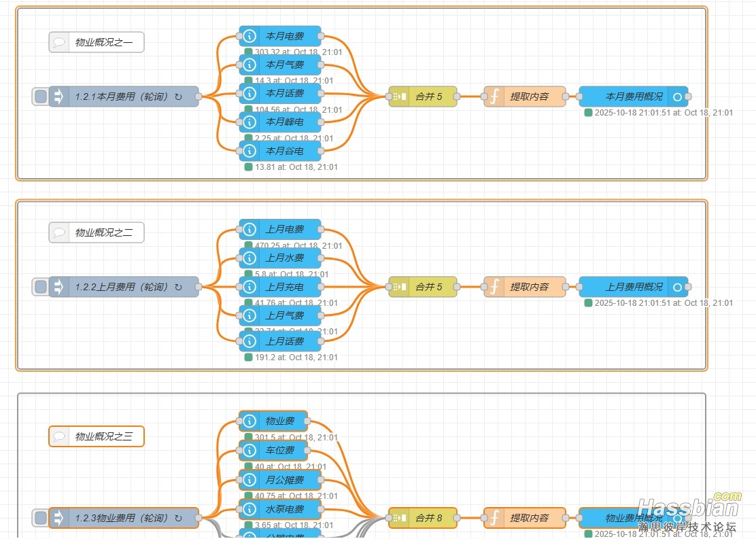Click the info icon on 本月谷电 node
Screen dimensions: 756x539
[250, 151]
